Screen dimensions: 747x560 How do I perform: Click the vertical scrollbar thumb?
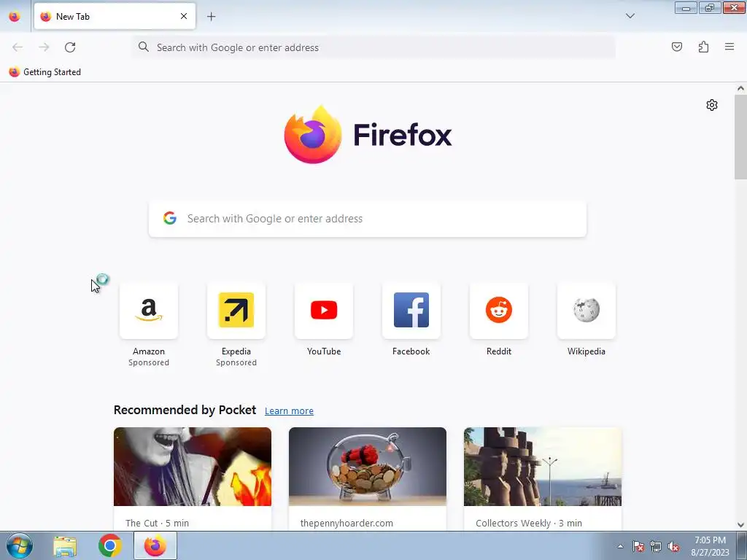coord(740,137)
